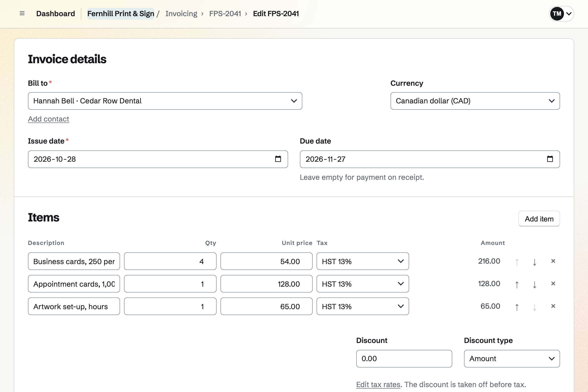Edit the Business cards description field
Viewport: 588px width, 392px height.
(x=74, y=261)
